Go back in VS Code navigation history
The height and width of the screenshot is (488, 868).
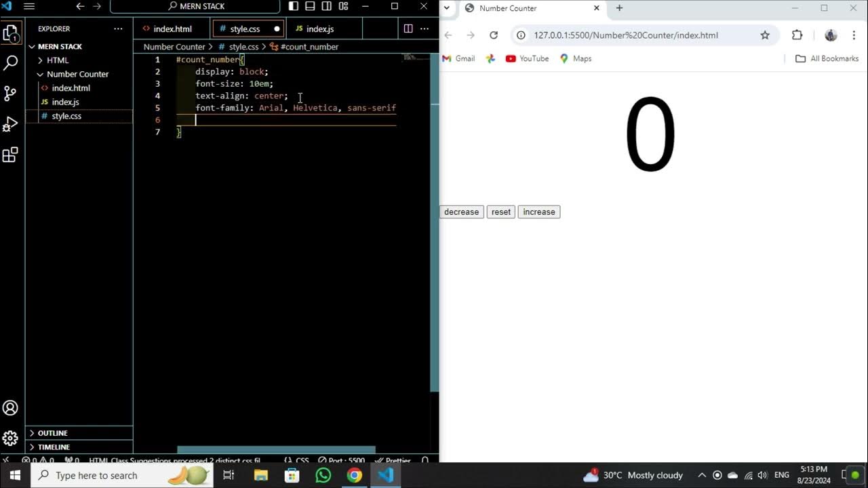click(x=80, y=7)
